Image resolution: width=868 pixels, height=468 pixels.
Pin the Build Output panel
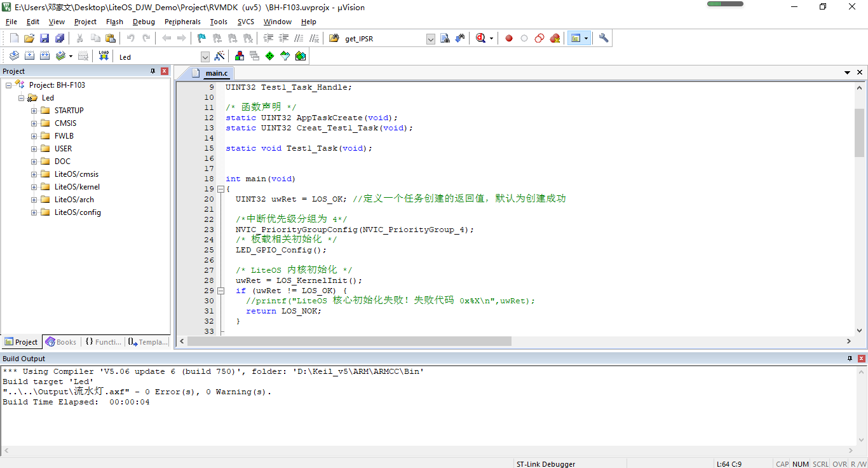coord(850,359)
